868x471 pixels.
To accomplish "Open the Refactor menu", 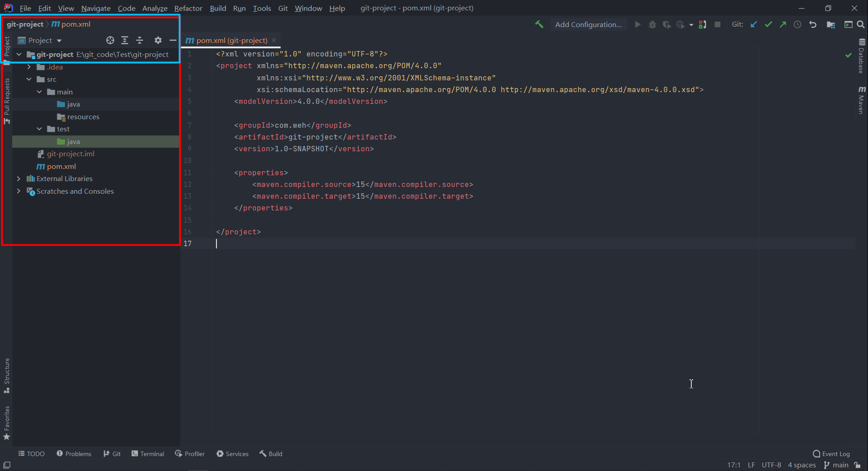I will point(188,8).
